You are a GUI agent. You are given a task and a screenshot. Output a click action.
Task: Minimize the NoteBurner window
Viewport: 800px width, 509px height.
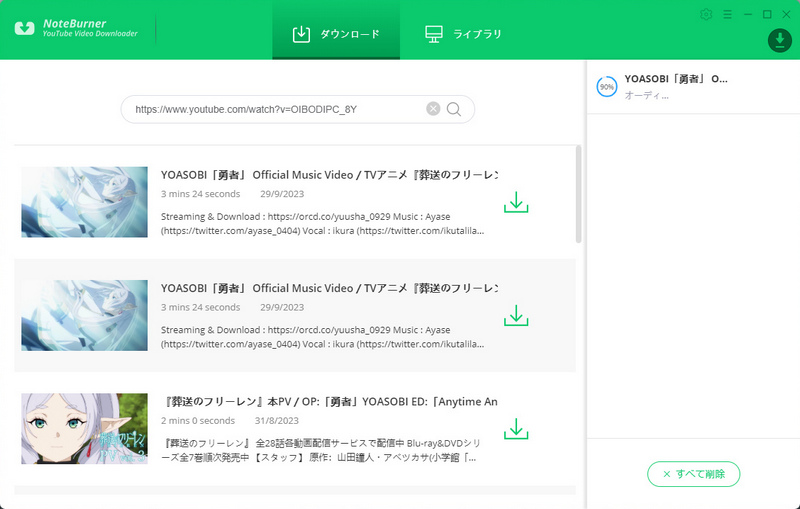pyautogui.click(x=748, y=14)
